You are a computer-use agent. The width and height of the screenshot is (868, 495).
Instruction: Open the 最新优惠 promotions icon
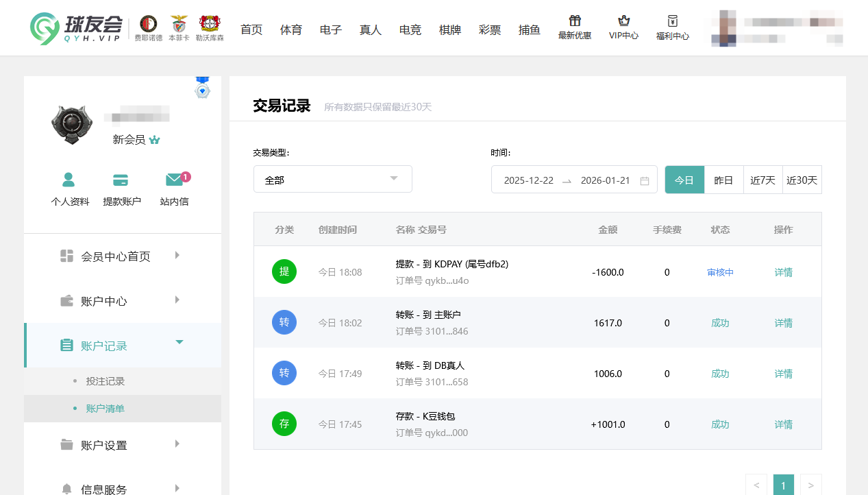pos(574,29)
